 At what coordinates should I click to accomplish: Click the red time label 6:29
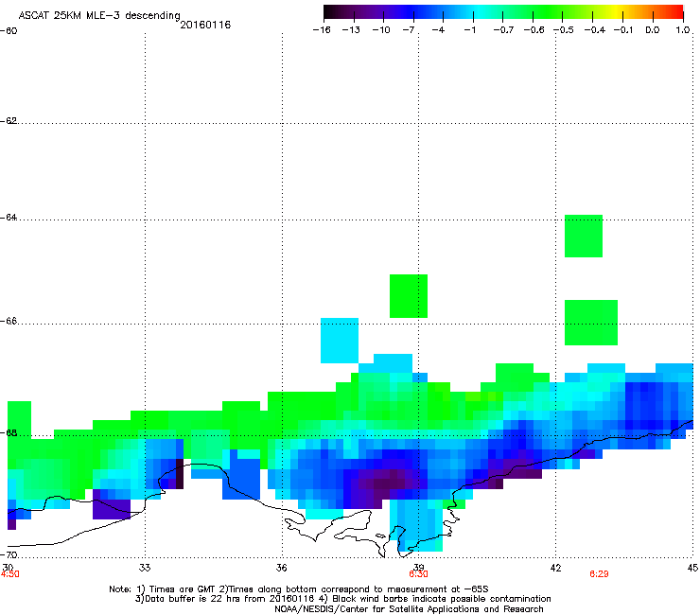[599, 574]
